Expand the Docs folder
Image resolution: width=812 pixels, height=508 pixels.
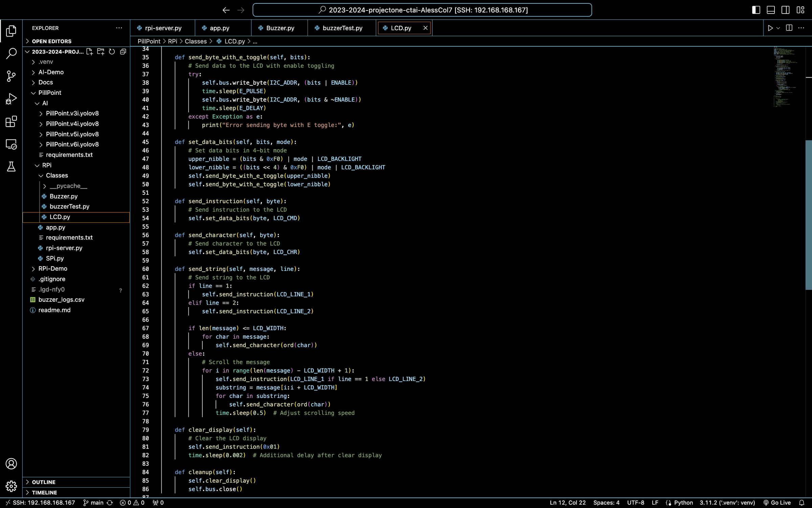click(46, 82)
